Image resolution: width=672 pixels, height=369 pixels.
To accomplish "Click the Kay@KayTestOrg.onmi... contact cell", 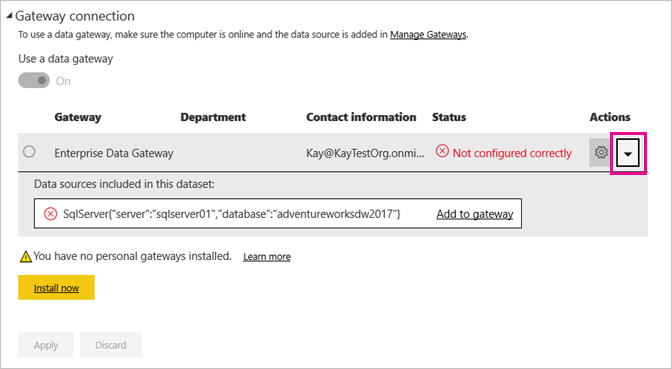I will click(x=365, y=153).
